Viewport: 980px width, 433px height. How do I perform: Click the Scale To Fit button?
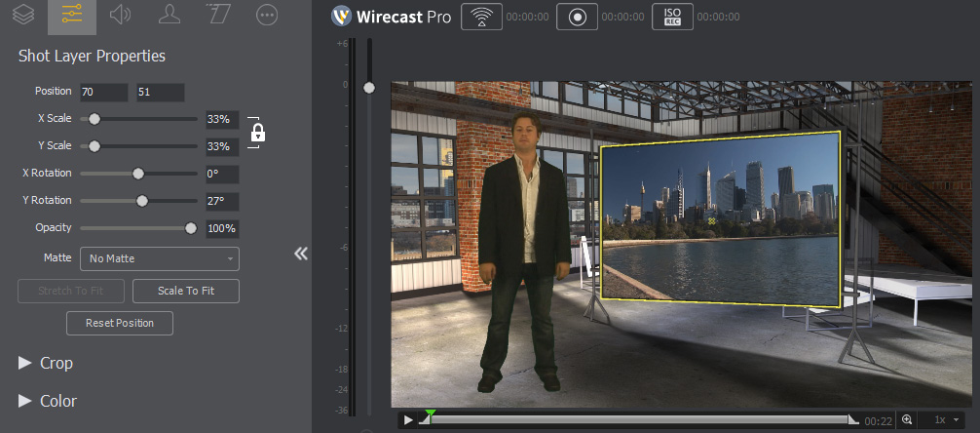[185, 291]
